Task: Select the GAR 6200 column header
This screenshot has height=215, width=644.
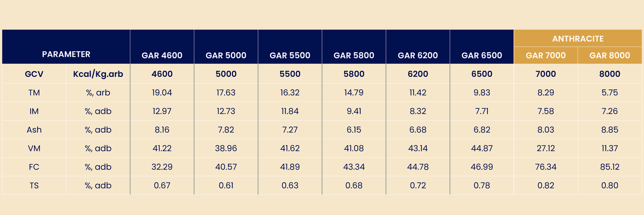Action: click(418, 56)
